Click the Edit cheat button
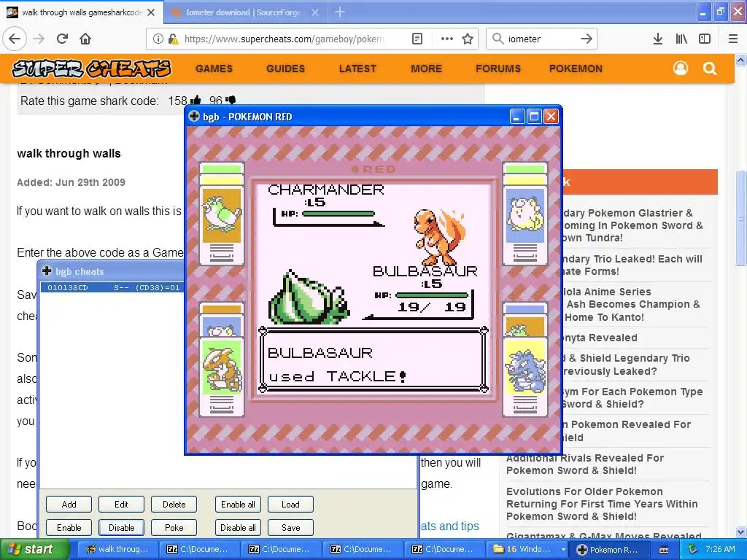Viewport: 747px width, 560px height. 121,505
